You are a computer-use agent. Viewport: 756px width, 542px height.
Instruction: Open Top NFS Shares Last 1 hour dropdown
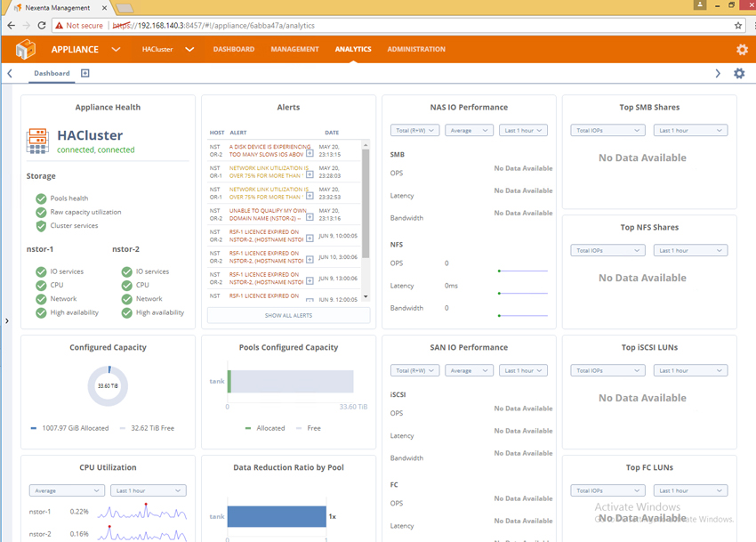tap(690, 250)
